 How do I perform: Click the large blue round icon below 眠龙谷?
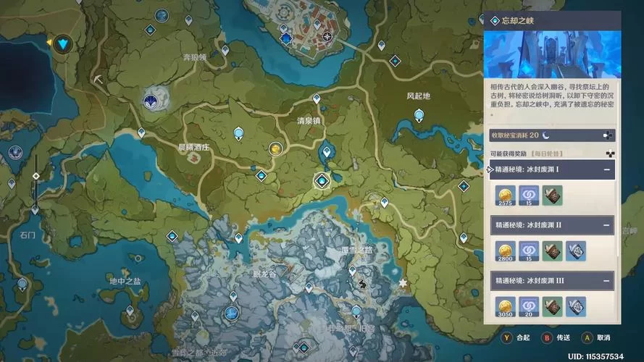pyautogui.click(x=232, y=313)
